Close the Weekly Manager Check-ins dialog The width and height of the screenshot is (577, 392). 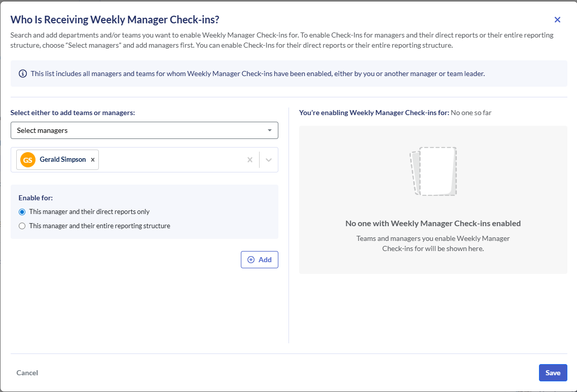click(x=557, y=20)
